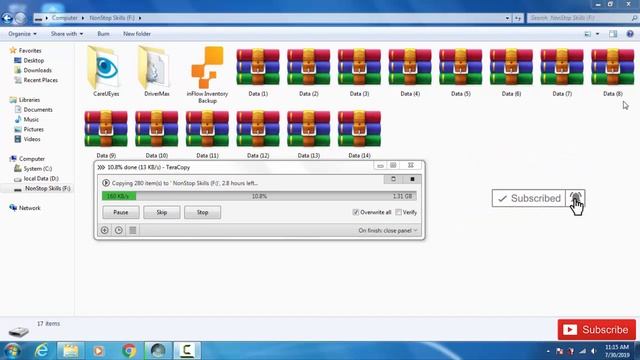This screenshot has height=360, width=640.
Task: Click the explorer Back arrow
Action: (7, 18)
